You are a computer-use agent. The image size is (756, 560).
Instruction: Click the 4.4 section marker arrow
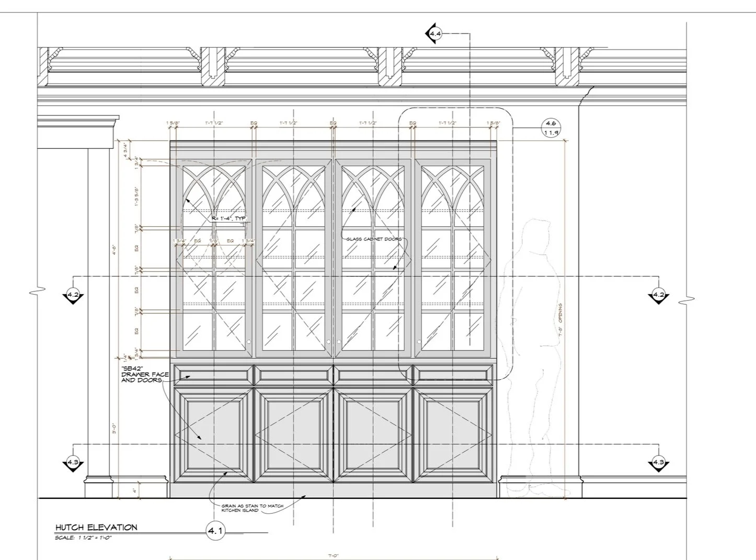pos(434,34)
